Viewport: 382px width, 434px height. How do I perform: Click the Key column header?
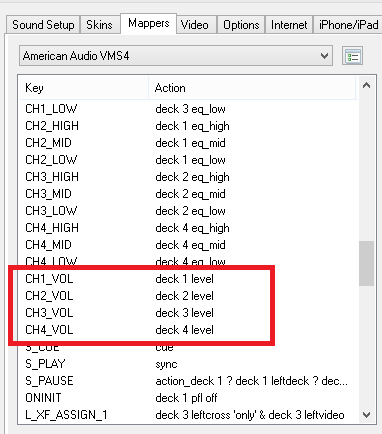click(83, 88)
